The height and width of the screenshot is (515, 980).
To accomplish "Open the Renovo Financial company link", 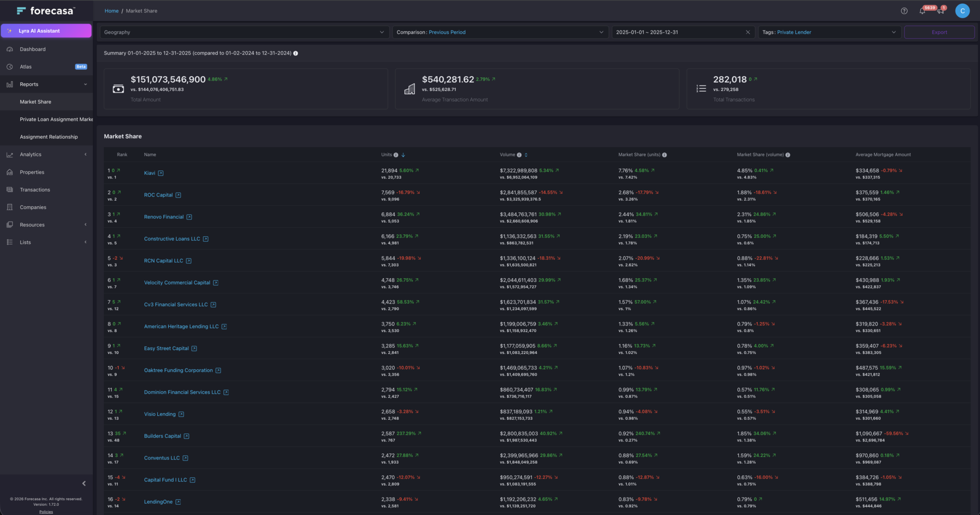I will 164,217.
